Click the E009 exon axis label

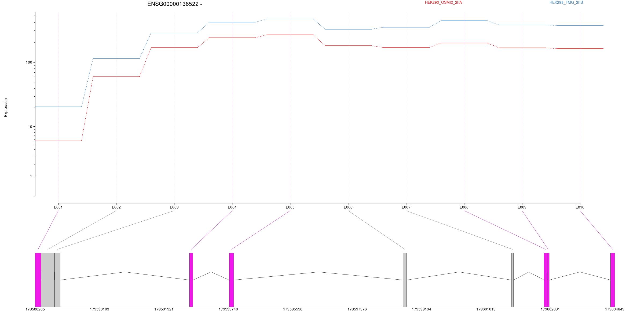(x=522, y=207)
